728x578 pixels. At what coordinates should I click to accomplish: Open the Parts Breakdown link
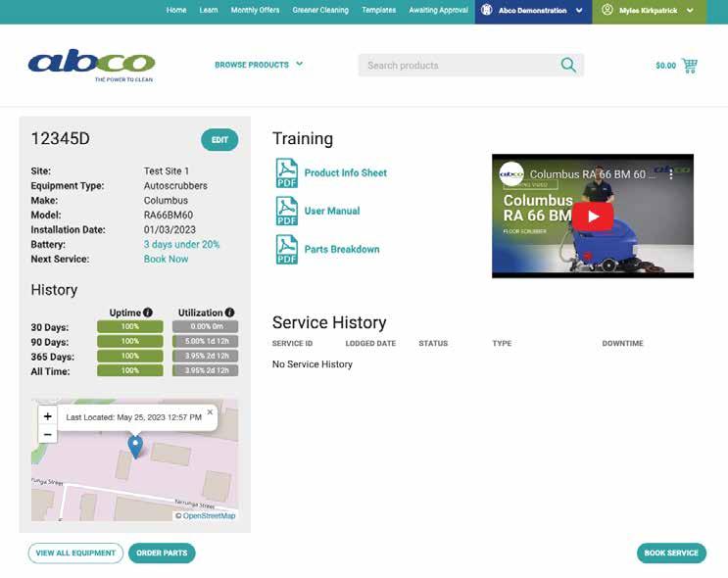tap(342, 249)
